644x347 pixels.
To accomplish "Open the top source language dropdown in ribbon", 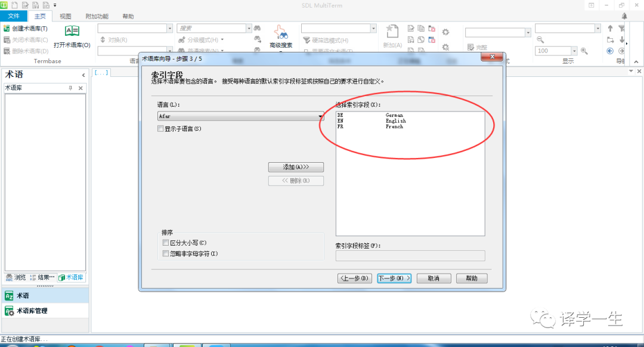I will tap(169, 29).
